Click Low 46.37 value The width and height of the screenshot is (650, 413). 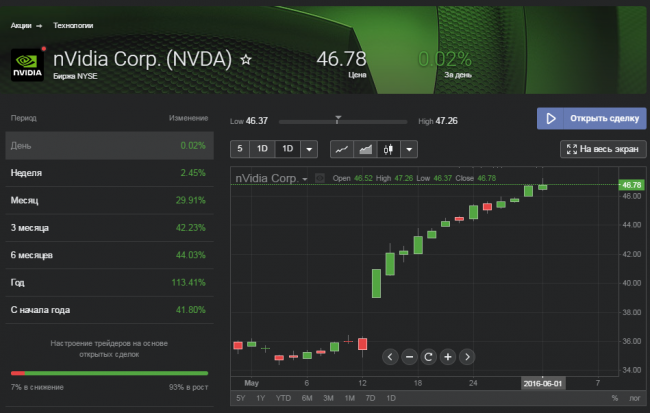point(257,121)
